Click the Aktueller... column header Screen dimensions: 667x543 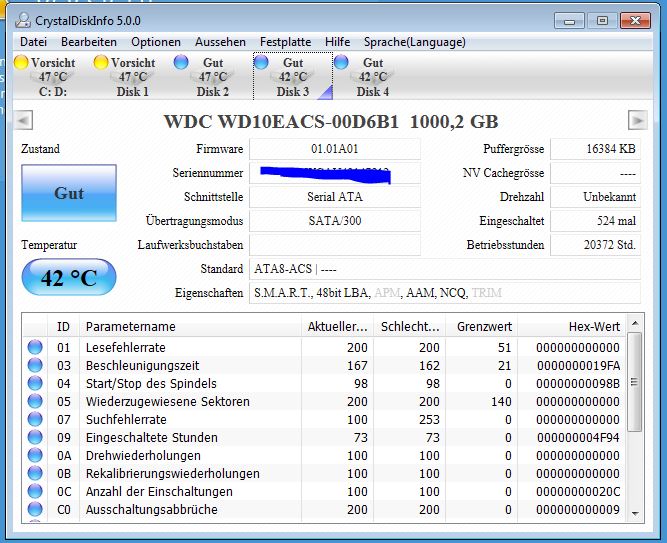tap(337, 326)
